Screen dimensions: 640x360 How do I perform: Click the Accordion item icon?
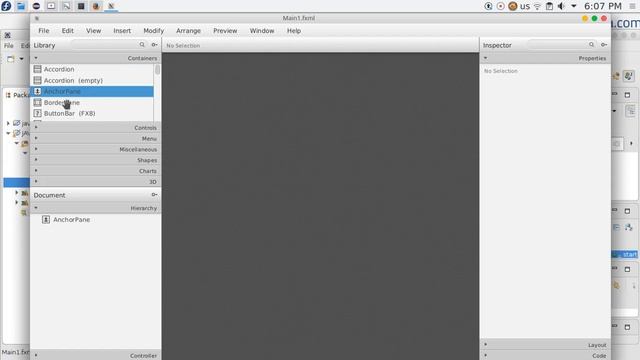point(38,69)
